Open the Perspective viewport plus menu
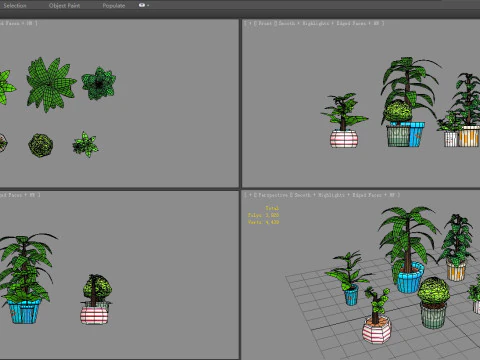Image resolution: width=480 pixels, height=360 pixels. click(250, 195)
